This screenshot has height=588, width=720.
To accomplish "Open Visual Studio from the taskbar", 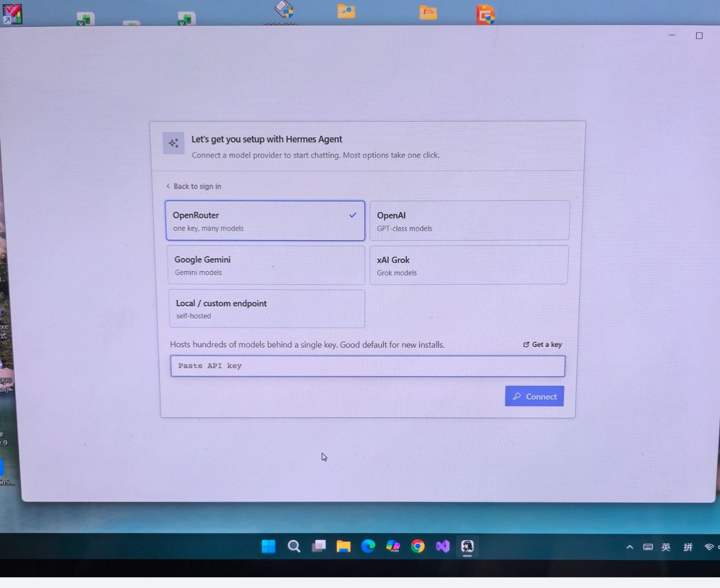I will (x=443, y=546).
